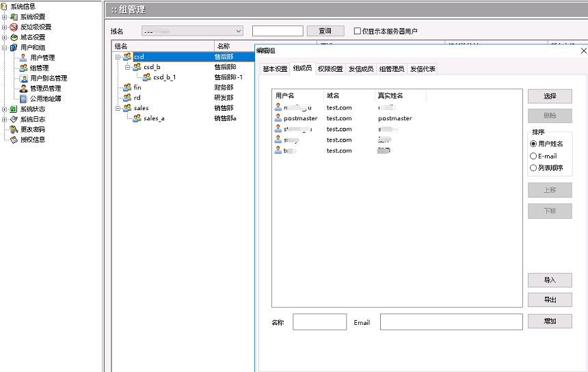Click the csd_b_1 group icon
The width and height of the screenshot is (588, 372).
[147, 77]
